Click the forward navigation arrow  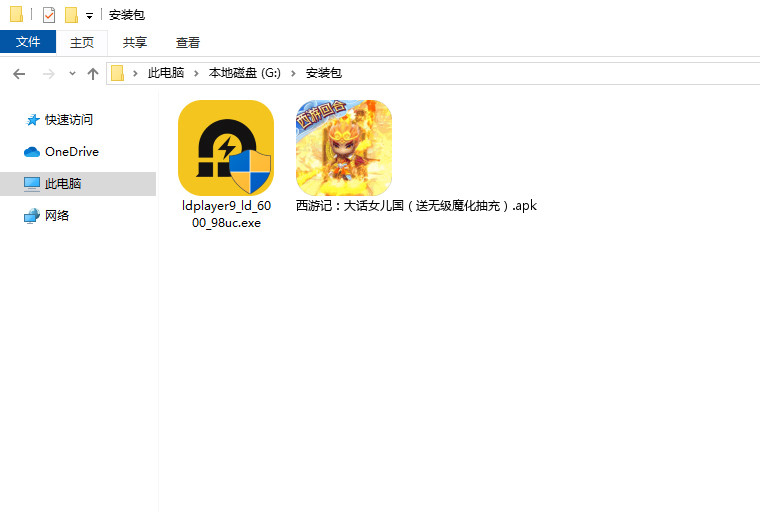click(x=48, y=74)
